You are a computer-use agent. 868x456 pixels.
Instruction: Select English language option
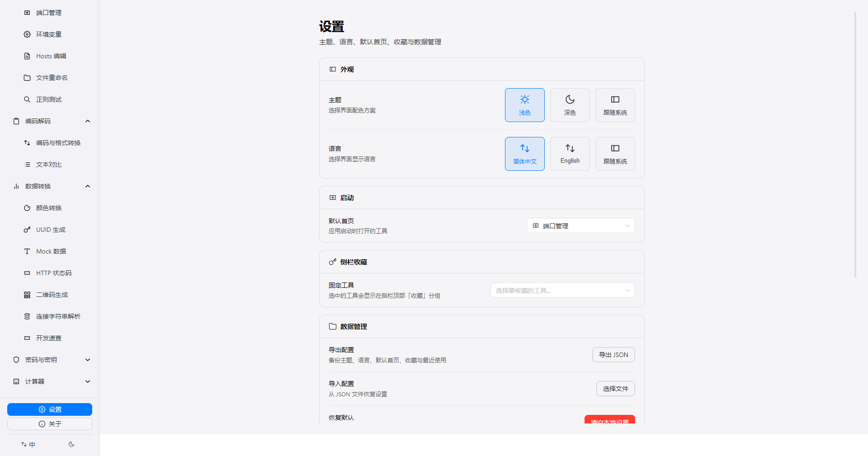coord(570,154)
